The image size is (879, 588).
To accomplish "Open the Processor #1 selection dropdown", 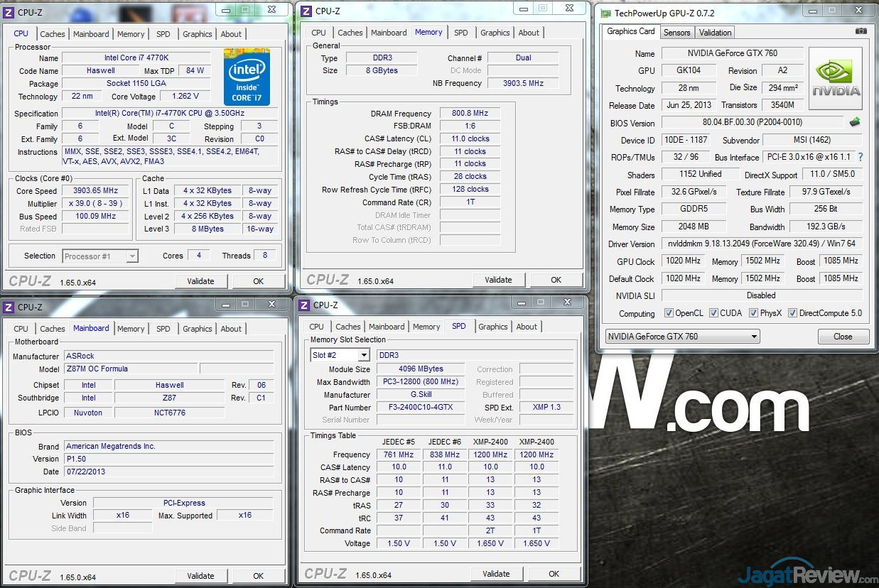I will (x=100, y=256).
